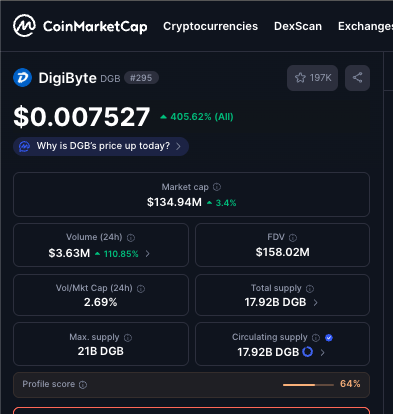Viewport: 393px width, 414px height.
Task: Click the FDV info icon
Action: 293,238
